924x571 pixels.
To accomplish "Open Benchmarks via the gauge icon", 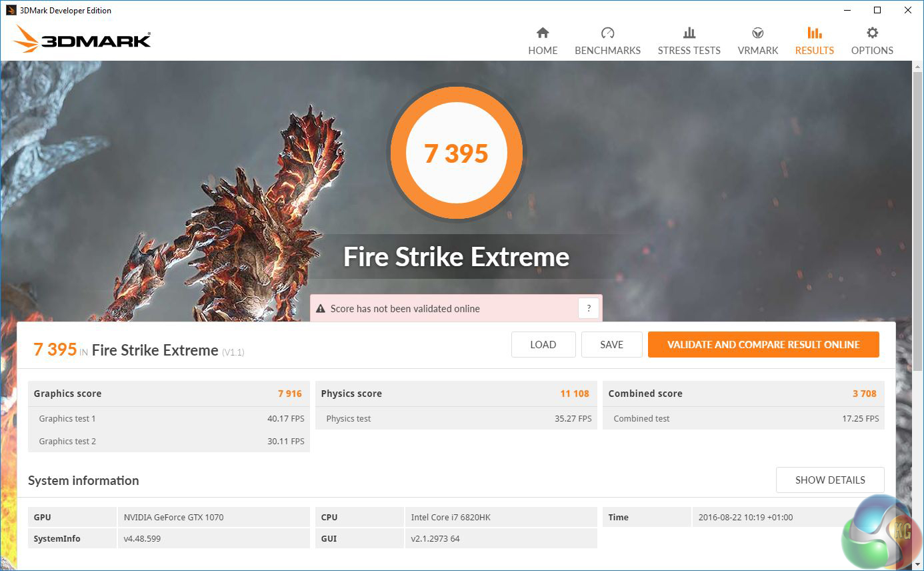I will tap(607, 33).
